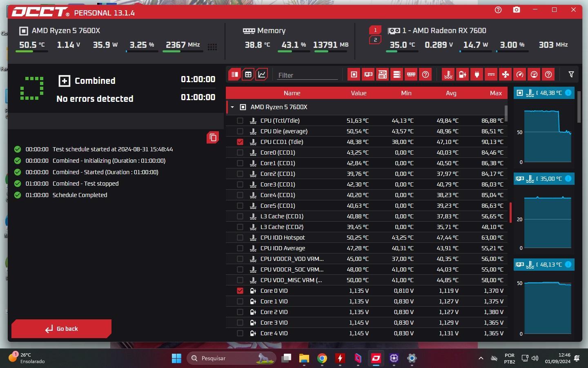Open OCCT help from the title bar
The width and height of the screenshot is (588, 368).
498,10
